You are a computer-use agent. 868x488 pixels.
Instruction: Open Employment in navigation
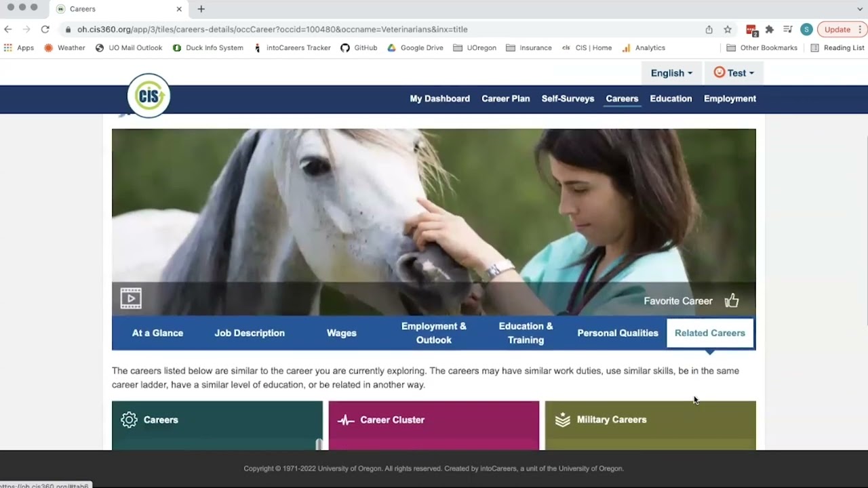click(x=730, y=99)
